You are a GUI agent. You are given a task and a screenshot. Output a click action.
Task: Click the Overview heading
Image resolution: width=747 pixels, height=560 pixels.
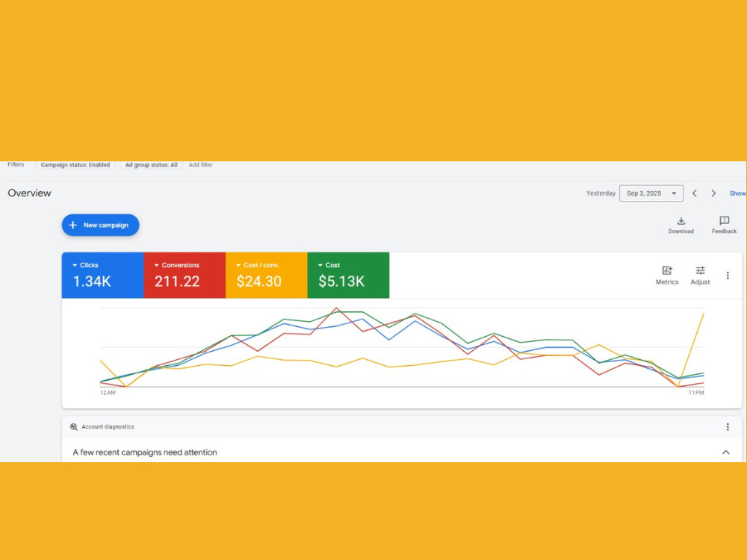tap(30, 193)
